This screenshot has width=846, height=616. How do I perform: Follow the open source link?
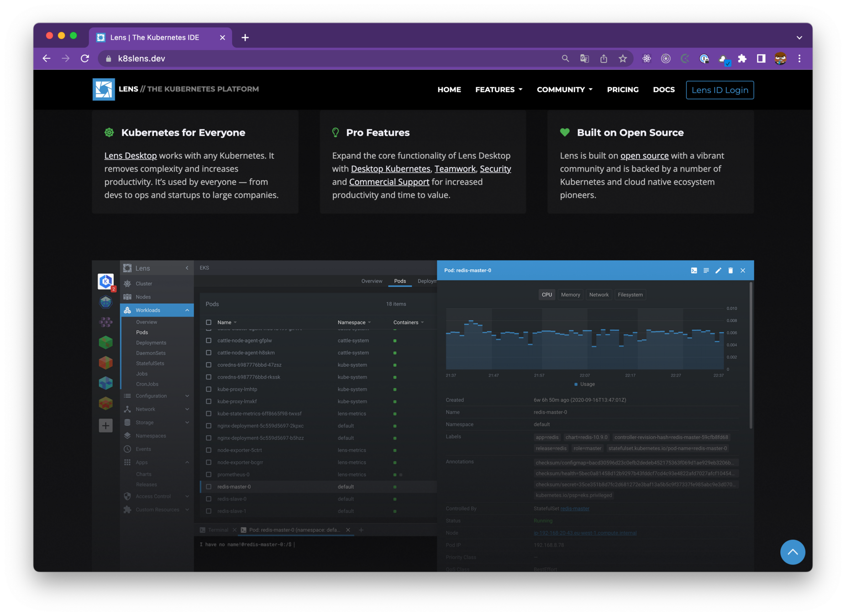pos(644,156)
